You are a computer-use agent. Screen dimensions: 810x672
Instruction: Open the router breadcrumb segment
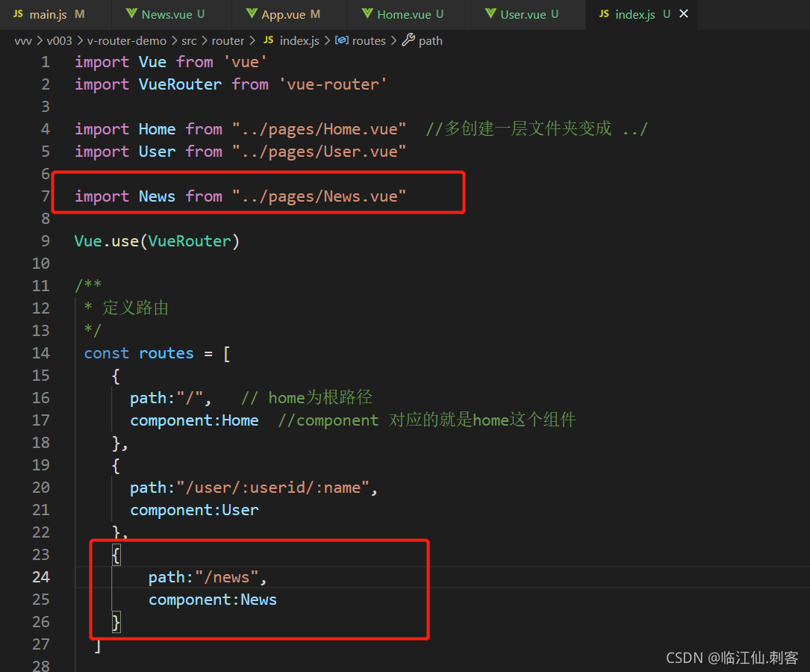(228, 41)
